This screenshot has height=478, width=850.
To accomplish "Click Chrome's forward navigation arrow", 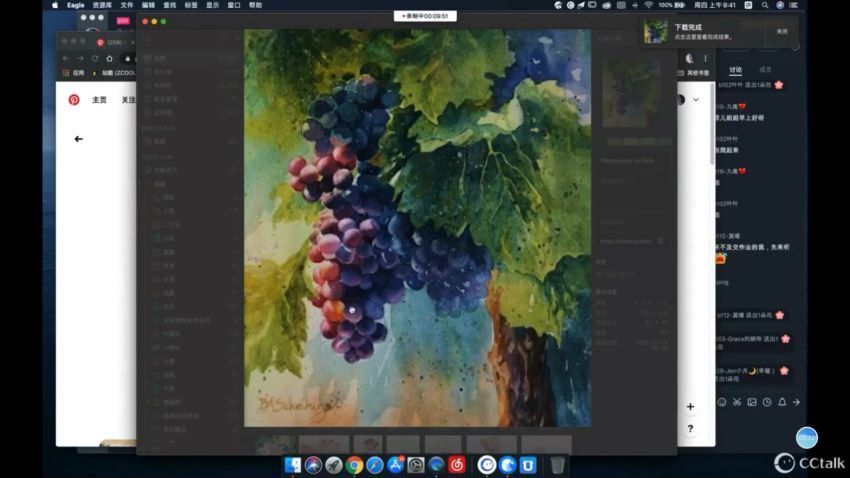I will tap(80, 59).
